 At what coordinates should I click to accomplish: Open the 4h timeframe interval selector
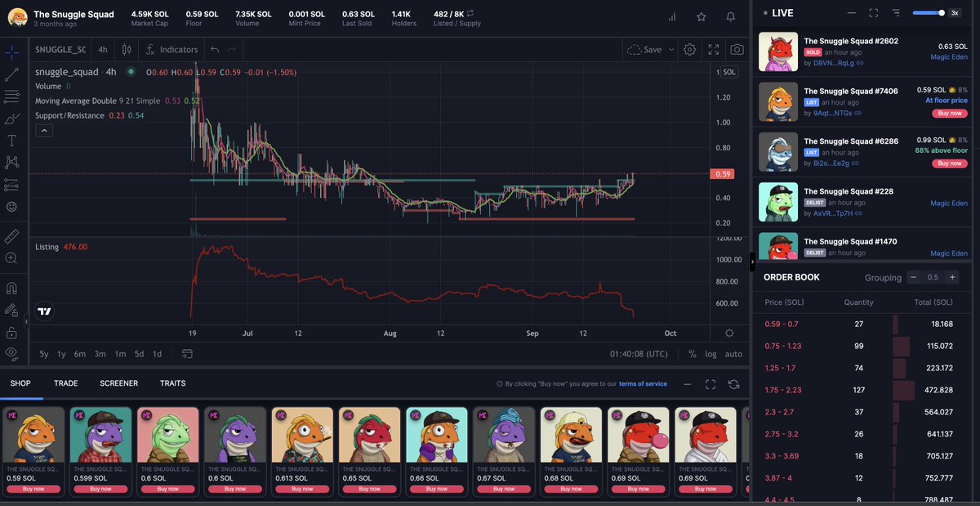pos(103,50)
